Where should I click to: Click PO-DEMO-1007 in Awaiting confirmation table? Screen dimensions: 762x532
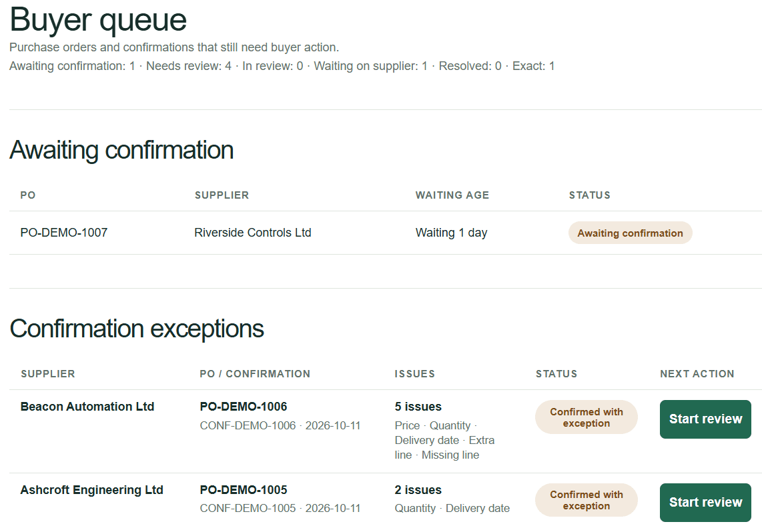pyautogui.click(x=63, y=233)
